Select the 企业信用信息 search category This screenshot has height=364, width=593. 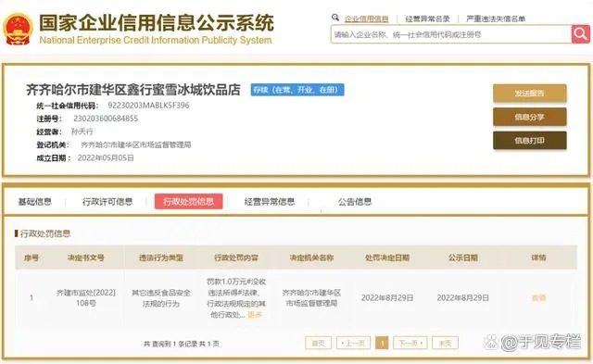click(x=367, y=19)
